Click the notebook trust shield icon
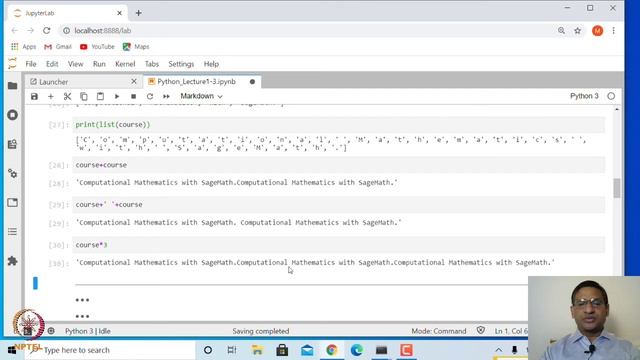The width and height of the screenshot is (640, 360). coord(481,331)
